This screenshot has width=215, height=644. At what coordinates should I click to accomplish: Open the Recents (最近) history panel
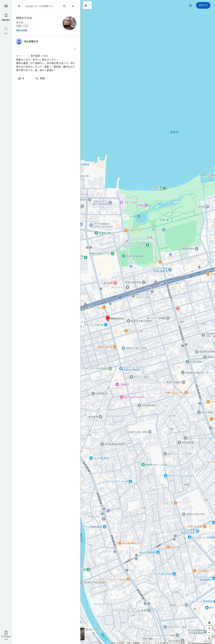pyautogui.click(x=6, y=30)
